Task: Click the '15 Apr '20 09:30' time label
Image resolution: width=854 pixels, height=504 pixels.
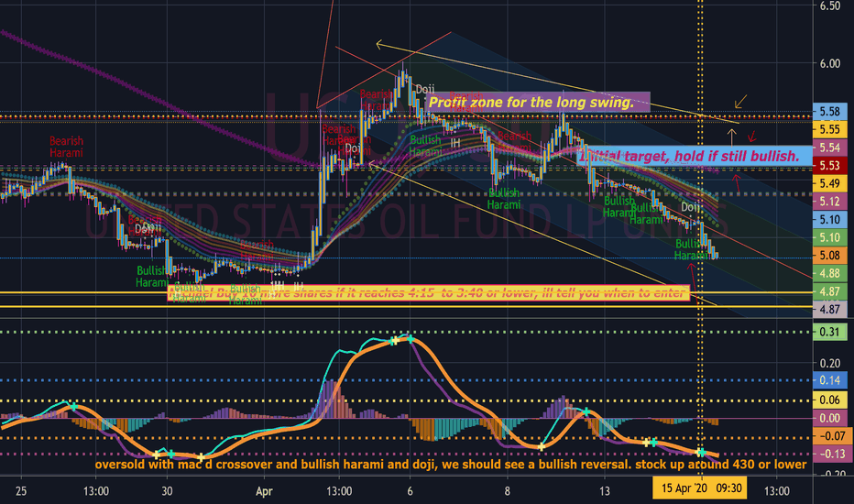Action: click(700, 488)
